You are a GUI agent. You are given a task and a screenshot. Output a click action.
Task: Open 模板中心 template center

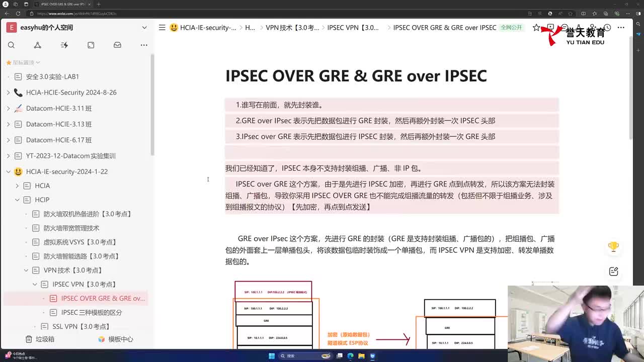[116, 339]
